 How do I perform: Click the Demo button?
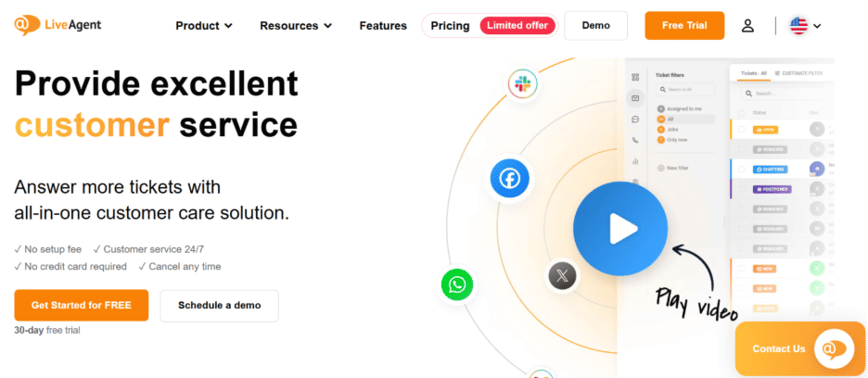coord(595,25)
